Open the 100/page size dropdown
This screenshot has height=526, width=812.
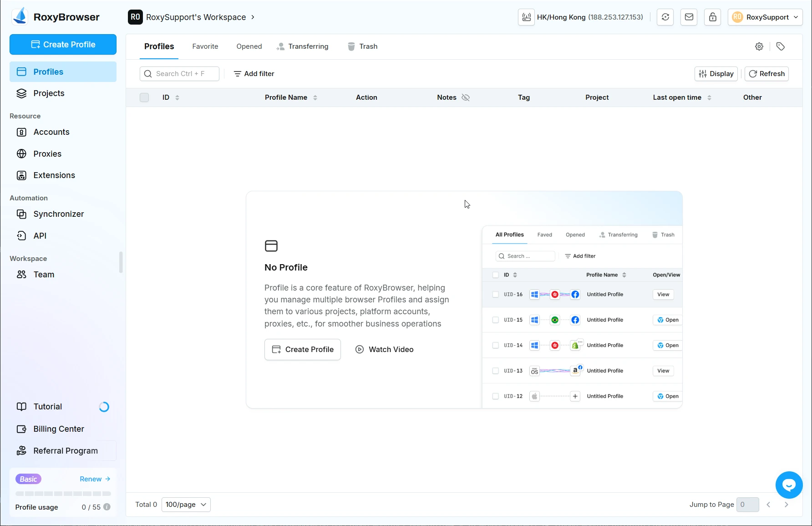(186, 505)
